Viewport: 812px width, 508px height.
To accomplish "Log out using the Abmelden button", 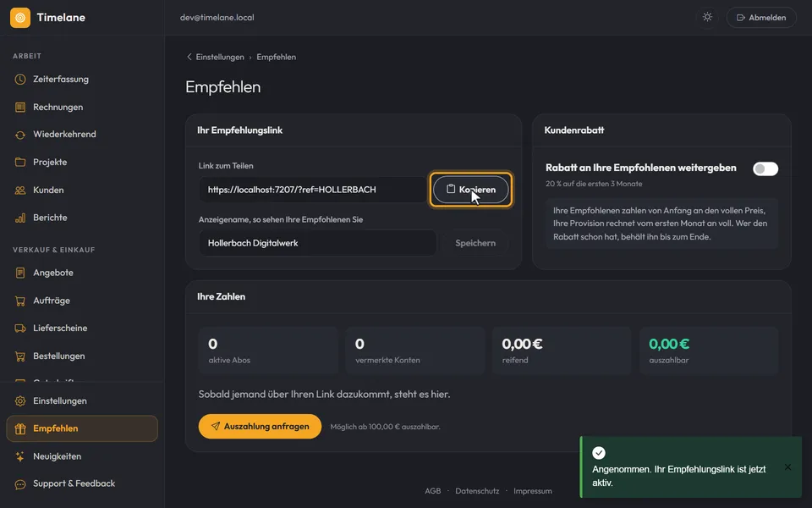I will [761, 18].
